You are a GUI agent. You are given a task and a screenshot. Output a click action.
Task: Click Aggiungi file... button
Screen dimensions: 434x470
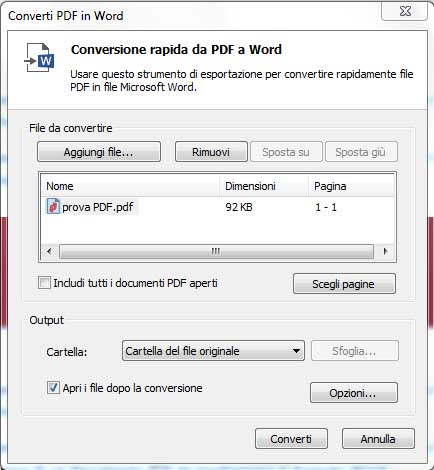coord(99,152)
